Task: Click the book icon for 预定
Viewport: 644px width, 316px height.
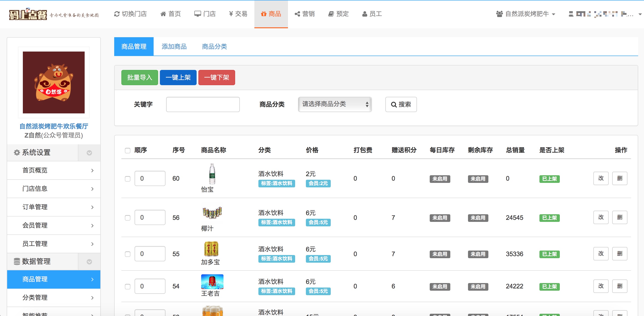Action: point(331,14)
